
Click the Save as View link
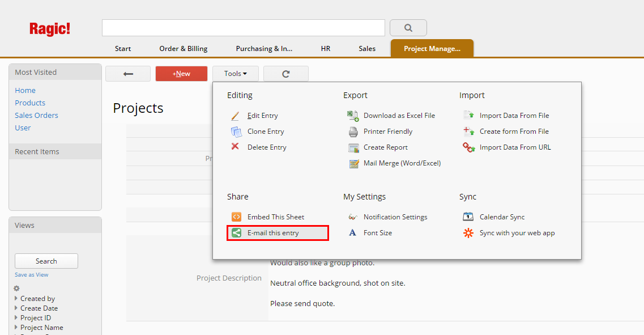pyautogui.click(x=32, y=274)
